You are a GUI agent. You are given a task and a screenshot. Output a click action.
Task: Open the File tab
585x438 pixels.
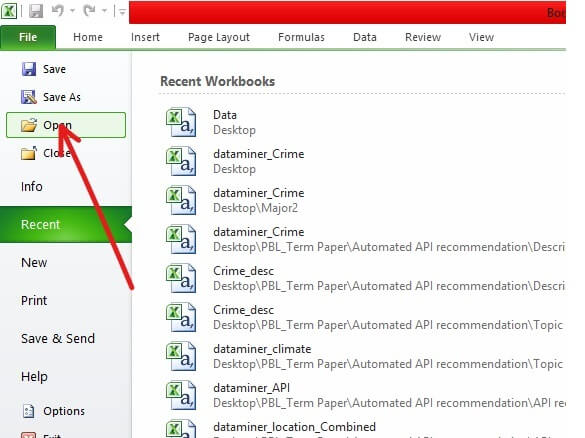tap(28, 37)
